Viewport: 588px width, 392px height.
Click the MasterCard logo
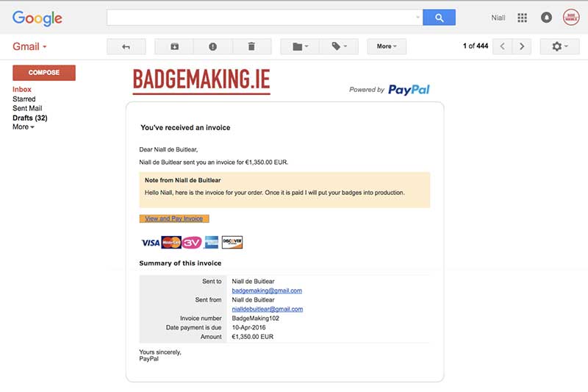(171, 242)
